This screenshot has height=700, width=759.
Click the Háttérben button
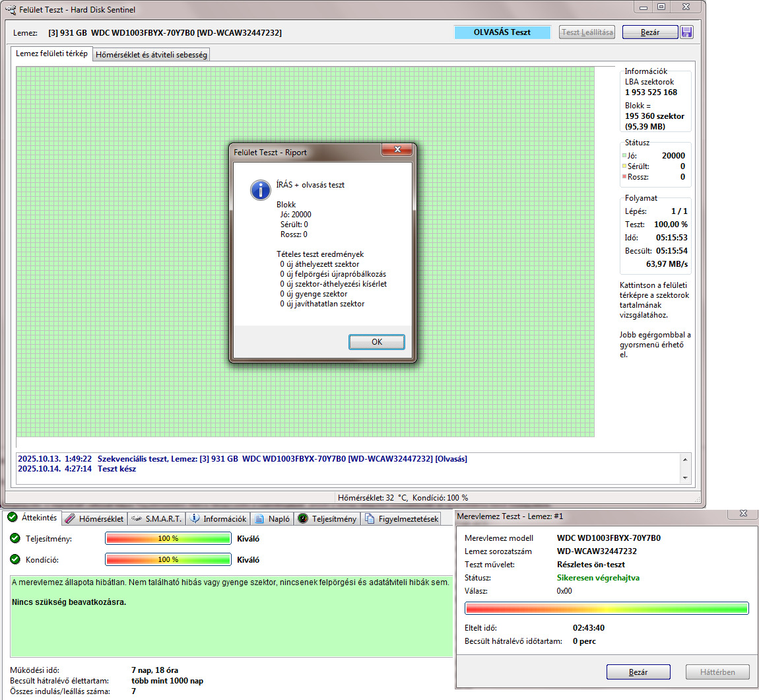717,672
